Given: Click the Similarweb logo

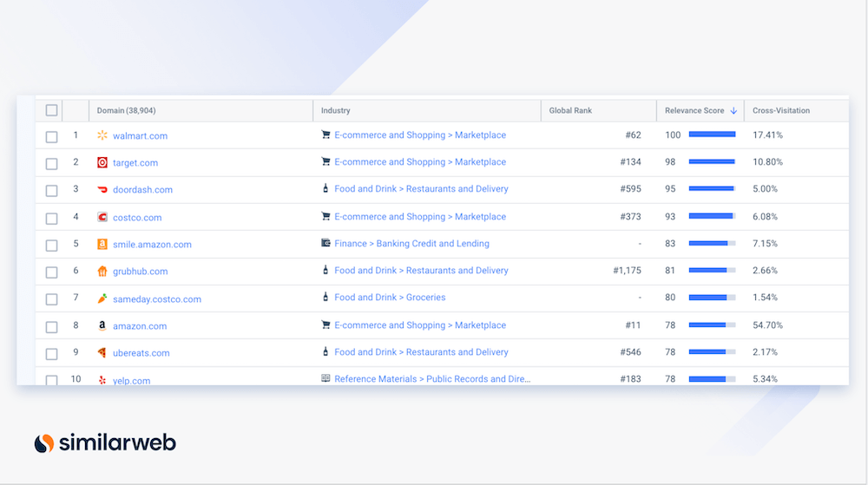Looking at the screenshot, I should tap(105, 443).
